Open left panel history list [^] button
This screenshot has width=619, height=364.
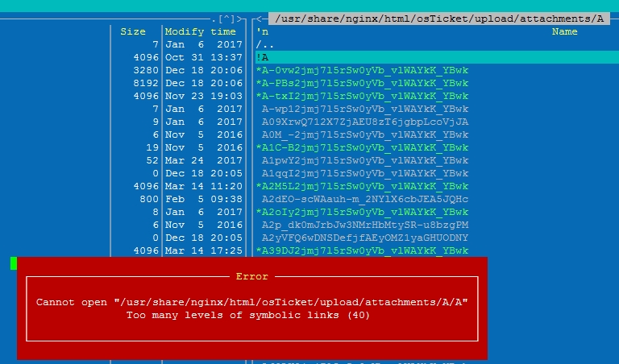226,19
